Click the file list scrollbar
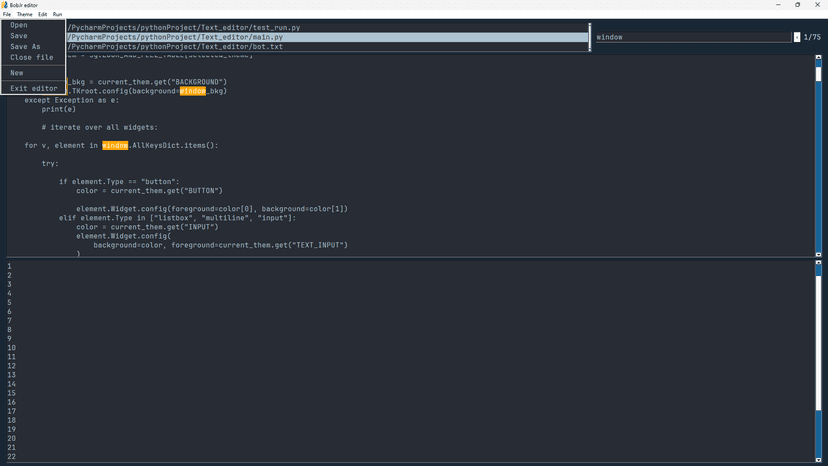This screenshot has width=828, height=466. pyautogui.click(x=589, y=36)
